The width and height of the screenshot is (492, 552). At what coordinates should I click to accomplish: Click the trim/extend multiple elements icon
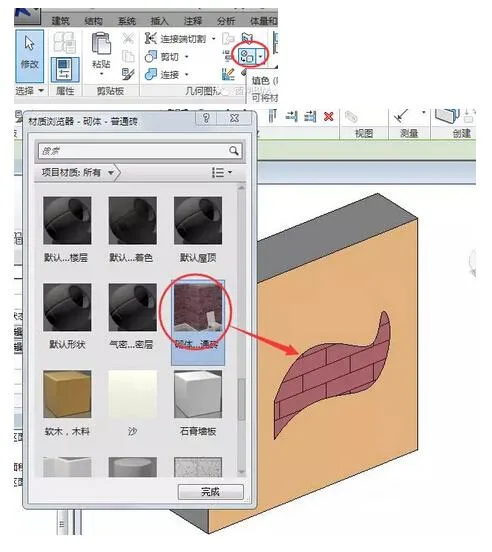tap(310, 116)
